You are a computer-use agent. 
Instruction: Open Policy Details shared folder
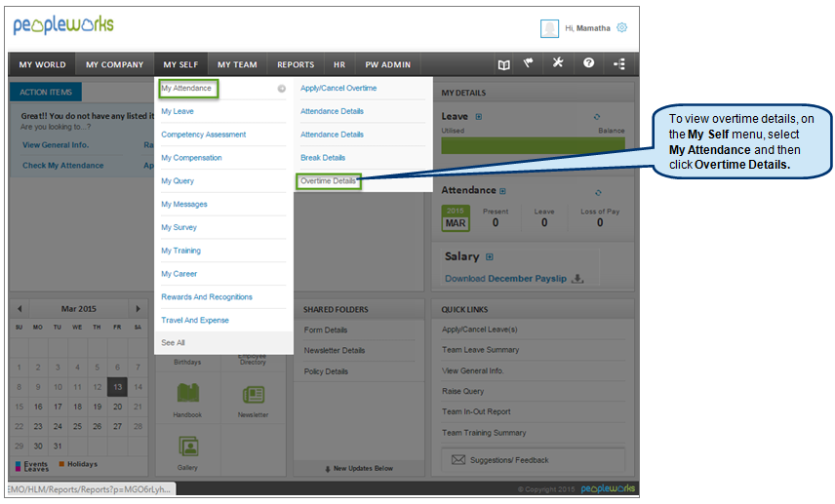[x=326, y=371]
